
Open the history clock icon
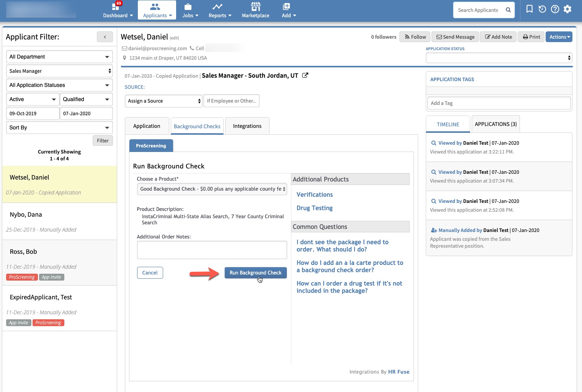(542, 9)
